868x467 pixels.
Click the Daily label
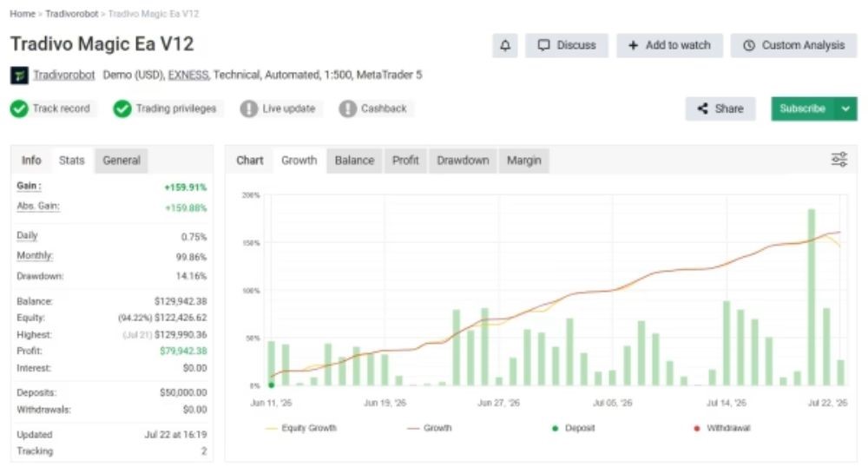[27, 235]
